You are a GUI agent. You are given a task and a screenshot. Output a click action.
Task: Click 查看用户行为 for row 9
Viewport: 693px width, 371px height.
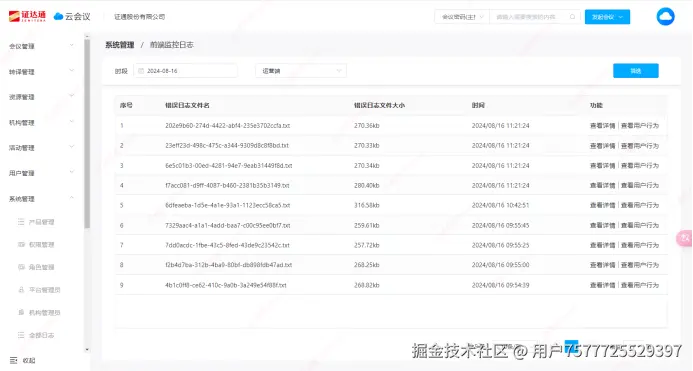click(x=640, y=285)
